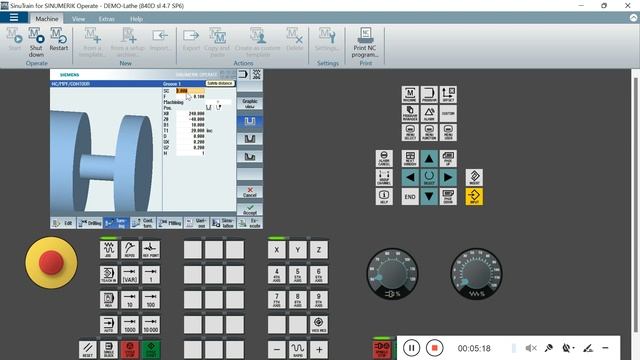Open the Edit softkey tab

coord(63,223)
